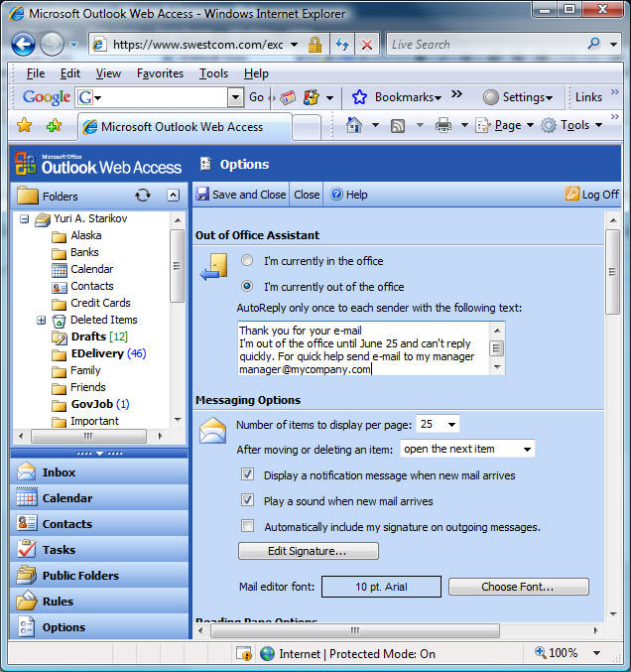Click the Google Bookmarks star icon

click(x=359, y=97)
